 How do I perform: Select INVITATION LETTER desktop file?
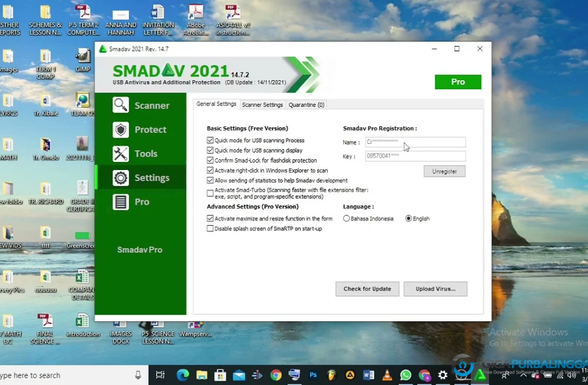158,19
